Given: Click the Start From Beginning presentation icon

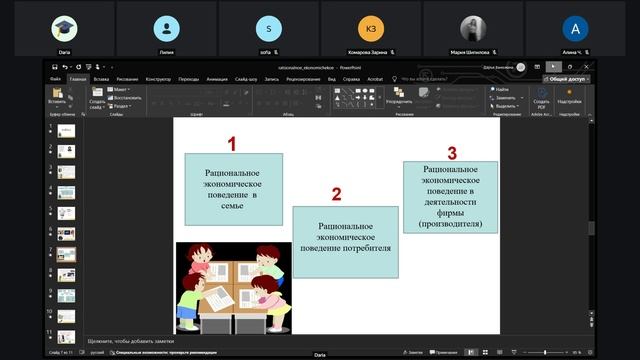Looking at the screenshot, I should 89,67.
